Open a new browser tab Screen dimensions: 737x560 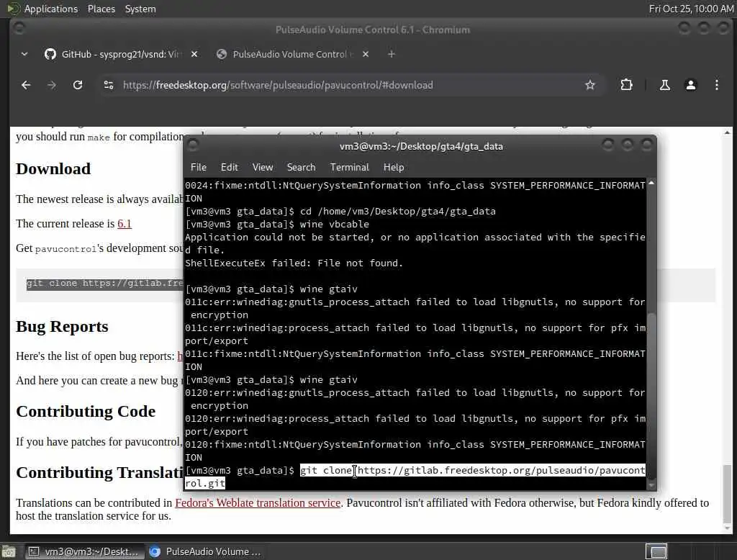coord(391,54)
